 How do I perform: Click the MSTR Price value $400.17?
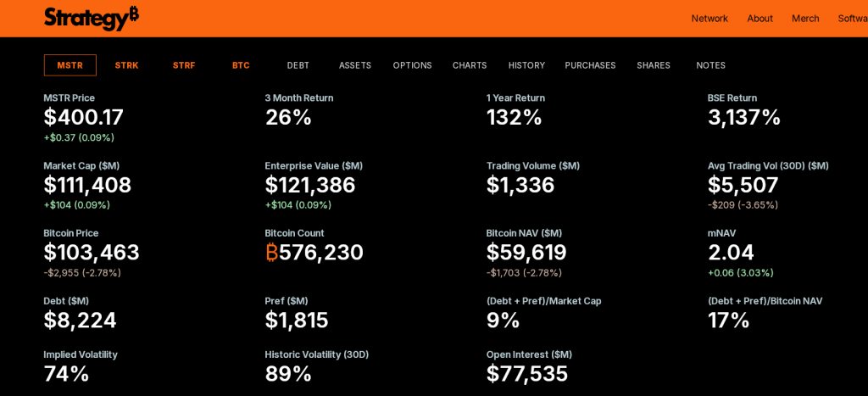click(x=84, y=117)
